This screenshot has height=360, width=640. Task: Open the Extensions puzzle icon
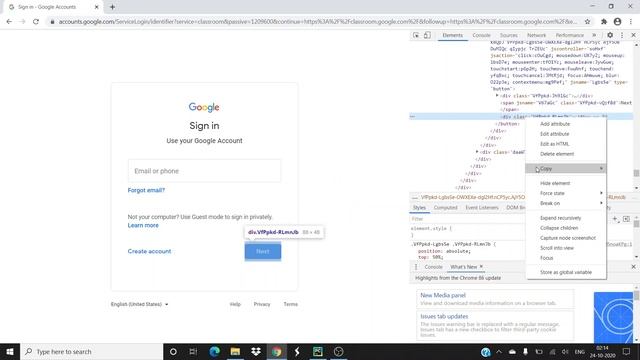604,22
